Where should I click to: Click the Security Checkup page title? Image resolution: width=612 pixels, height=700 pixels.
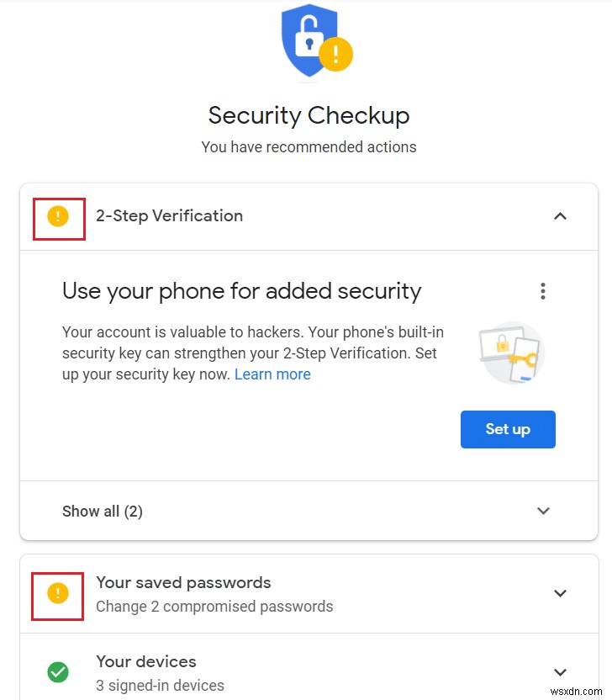point(309,114)
